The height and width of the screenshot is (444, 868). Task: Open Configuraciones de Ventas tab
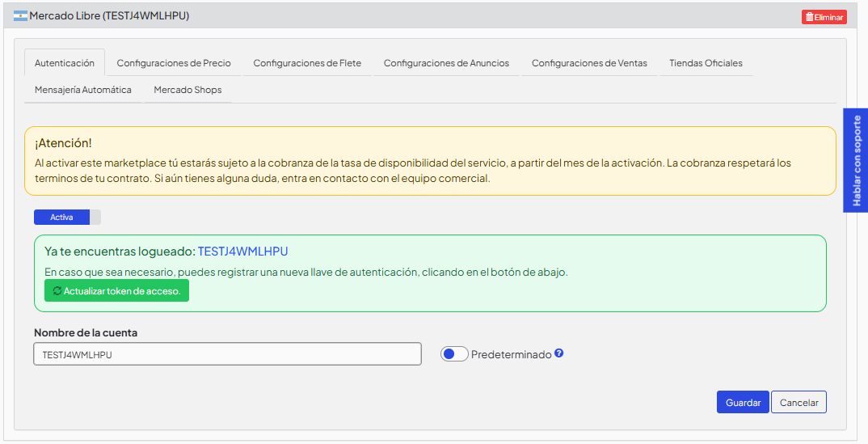point(589,63)
